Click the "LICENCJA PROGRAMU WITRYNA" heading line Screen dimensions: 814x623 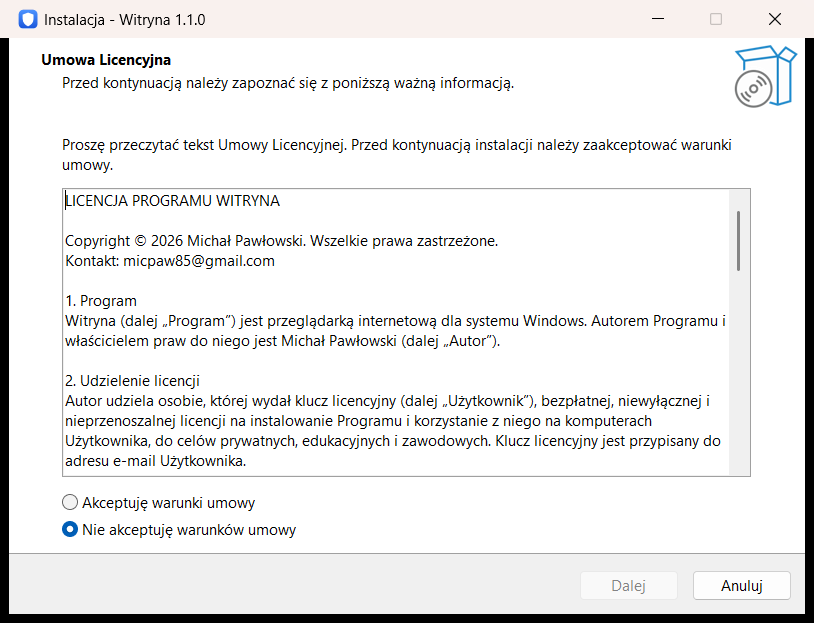point(172,201)
